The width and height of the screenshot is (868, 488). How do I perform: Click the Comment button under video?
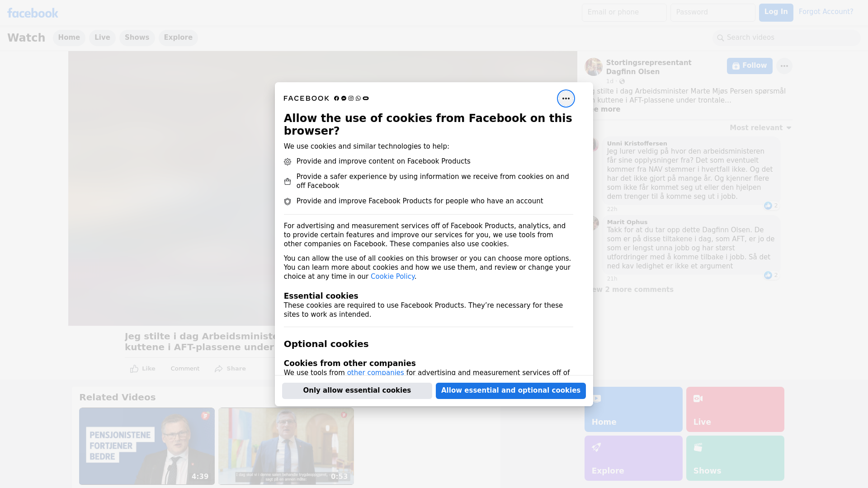(185, 369)
